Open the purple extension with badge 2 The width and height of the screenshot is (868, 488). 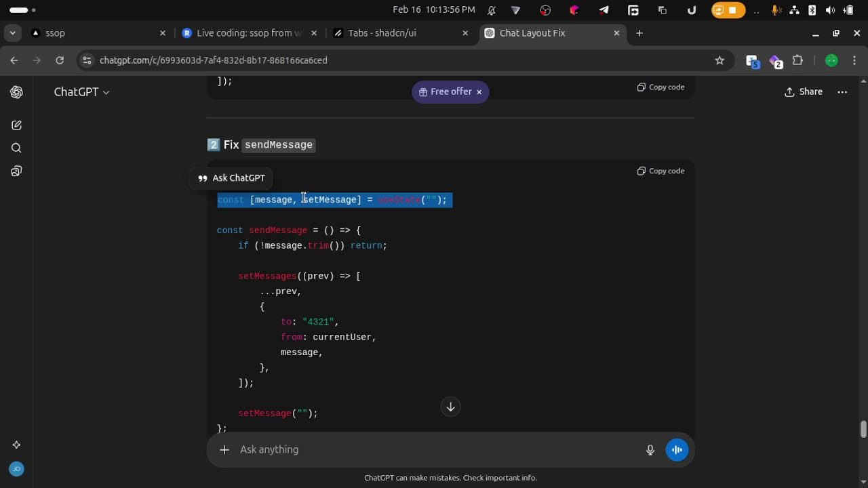pyautogui.click(x=776, y=61)
